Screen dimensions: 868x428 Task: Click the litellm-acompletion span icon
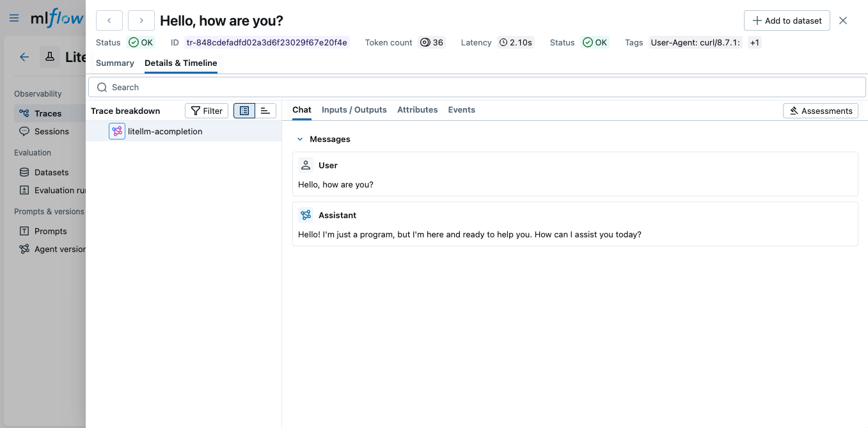(117, 131)
